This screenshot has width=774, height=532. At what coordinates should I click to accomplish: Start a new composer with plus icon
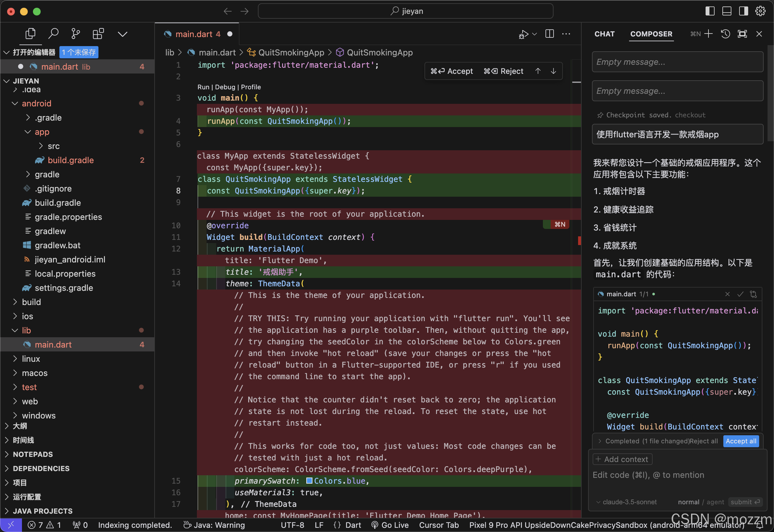pos(708,34)
